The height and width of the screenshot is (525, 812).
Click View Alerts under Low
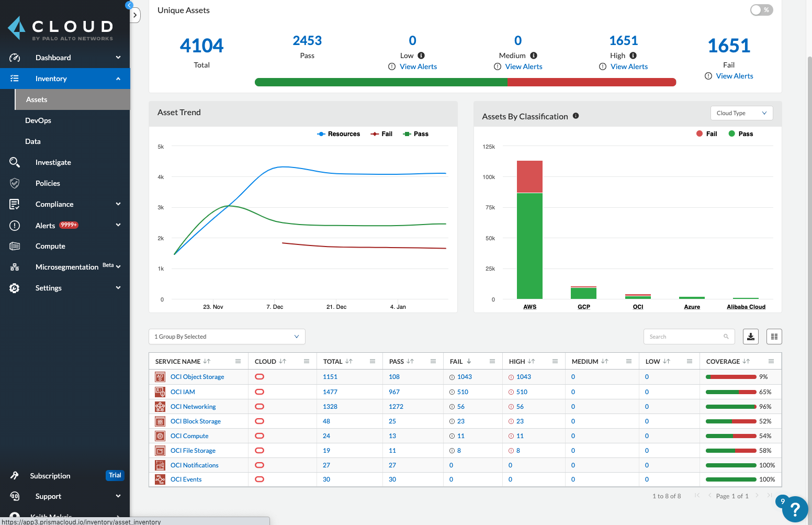[418, 66]
